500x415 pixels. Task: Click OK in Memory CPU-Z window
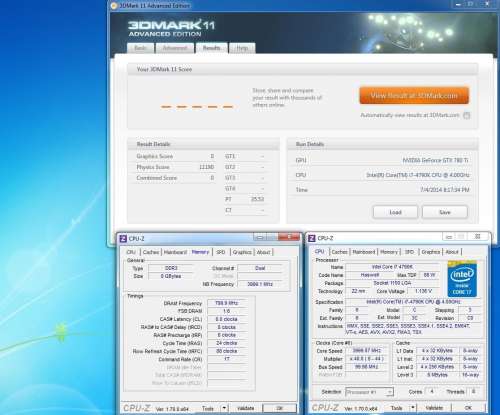click(x=280, y=408)
